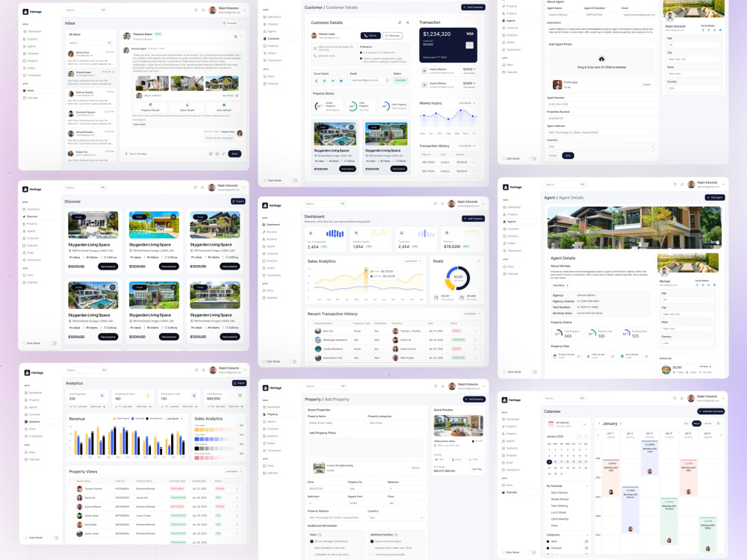Open Weekly Inquiry period dropdown

[467, 103]
